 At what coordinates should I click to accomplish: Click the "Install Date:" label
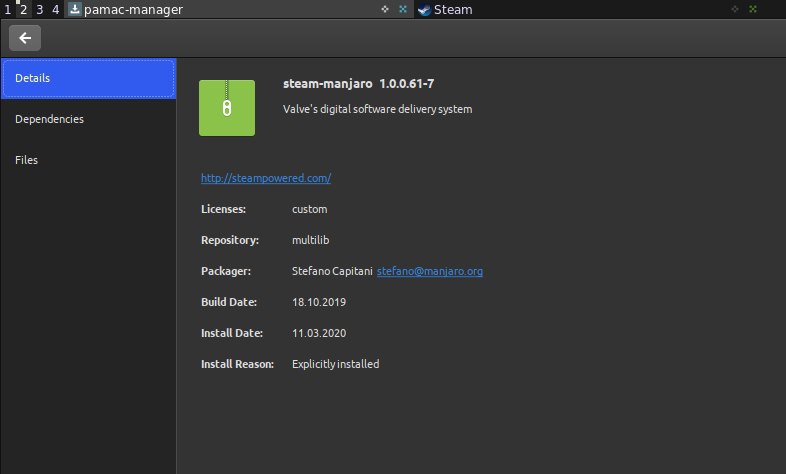coord(232,333)
